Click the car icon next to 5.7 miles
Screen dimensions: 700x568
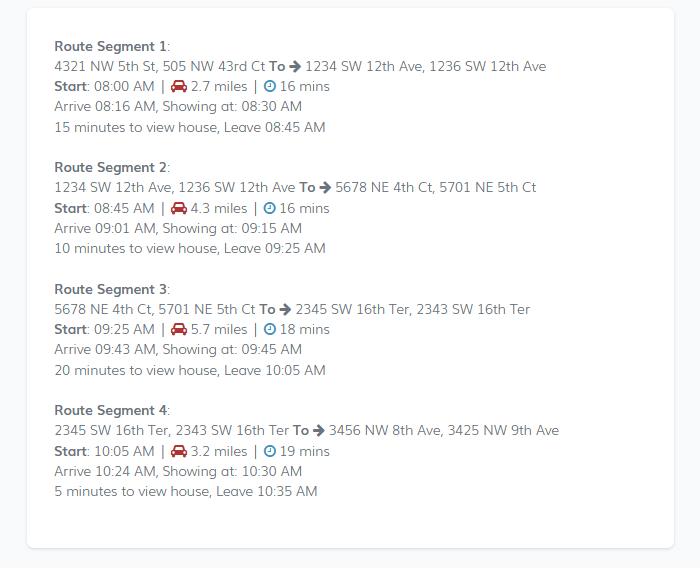pos(179,329)
